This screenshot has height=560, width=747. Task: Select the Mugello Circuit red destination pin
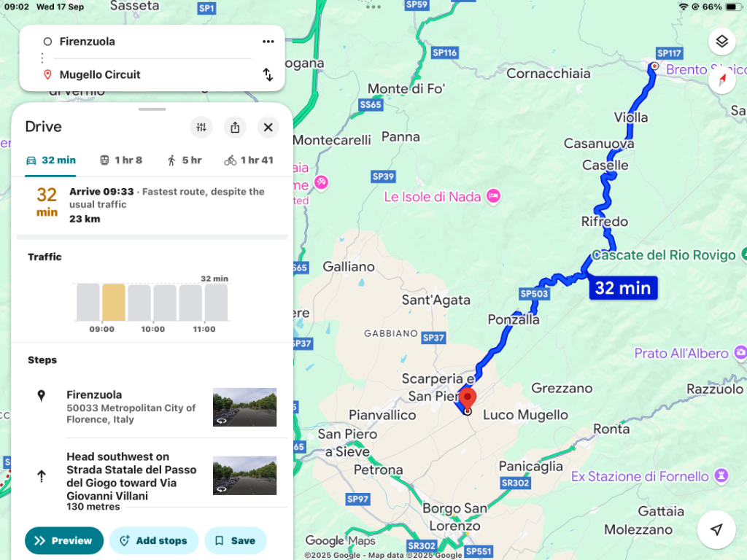[x=468, y=399]
